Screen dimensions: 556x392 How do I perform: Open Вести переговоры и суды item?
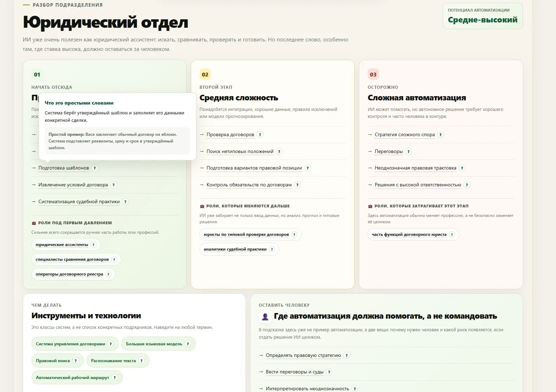click(294, 372)
